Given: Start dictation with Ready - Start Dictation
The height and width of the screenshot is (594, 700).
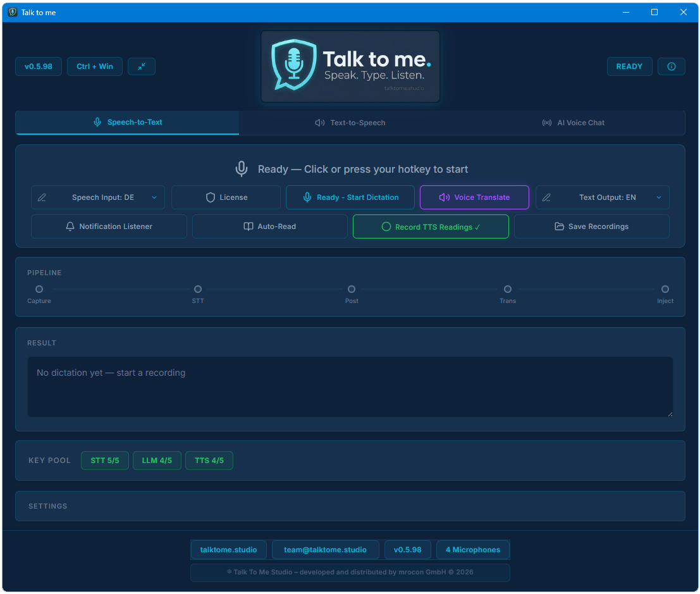Looking at the screenshot, I should pyautogui.click(x=350, y=197).
